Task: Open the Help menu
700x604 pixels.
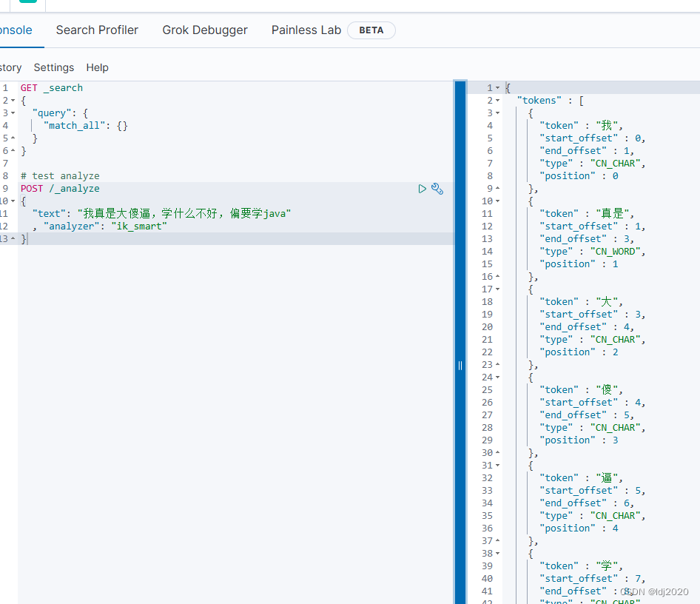Action: click(x=97, y=67)
